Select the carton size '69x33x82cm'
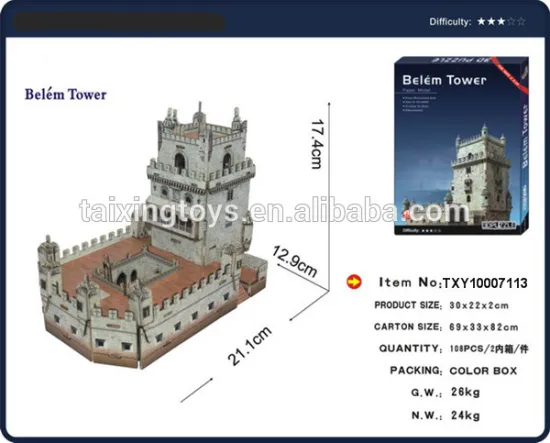Image resolution: width=550 pixels, height=443 pixels. coord(484,327)
